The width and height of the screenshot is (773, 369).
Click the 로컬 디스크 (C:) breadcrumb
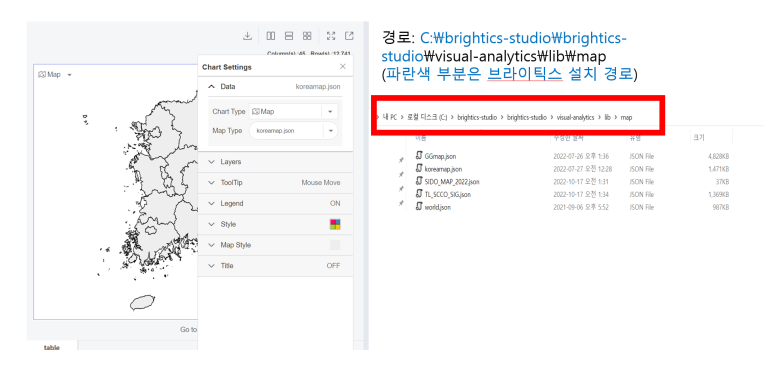427,118
